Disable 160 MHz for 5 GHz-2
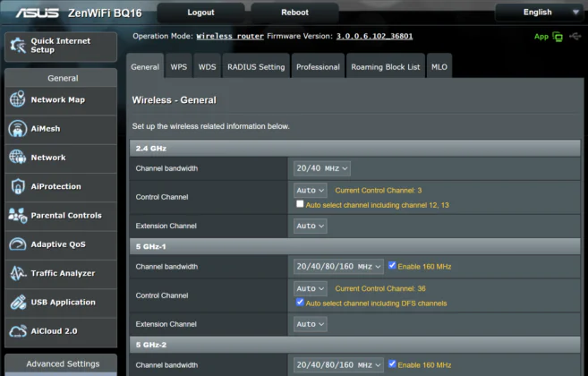The height and width of the screenshot is (376, 588). [x=392, y=363]
